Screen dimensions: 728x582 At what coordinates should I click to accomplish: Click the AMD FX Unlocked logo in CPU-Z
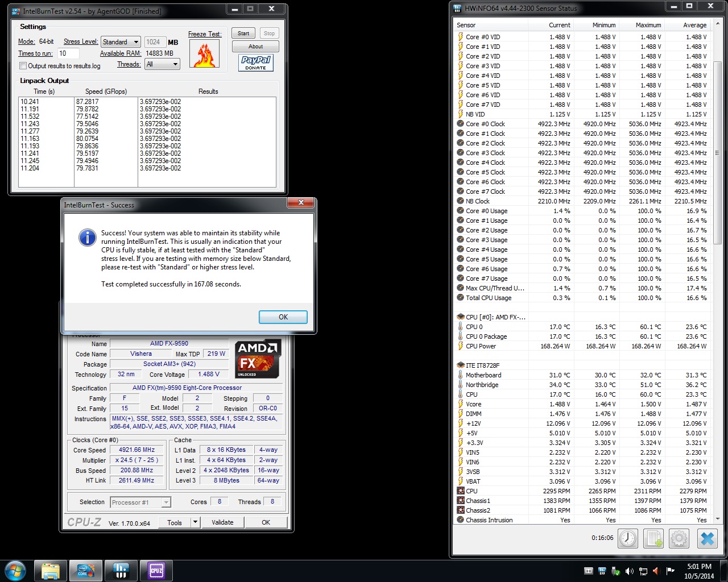click(x=258, y=359)
